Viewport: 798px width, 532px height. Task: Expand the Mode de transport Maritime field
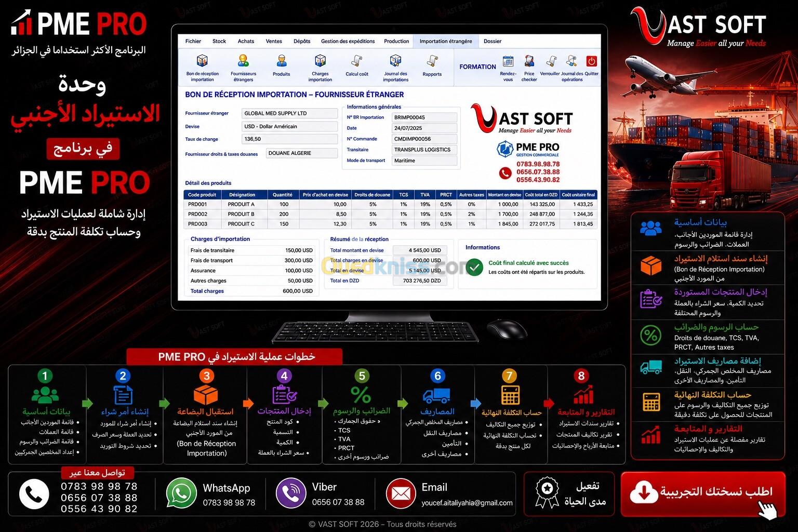click(x=424, y=161)
